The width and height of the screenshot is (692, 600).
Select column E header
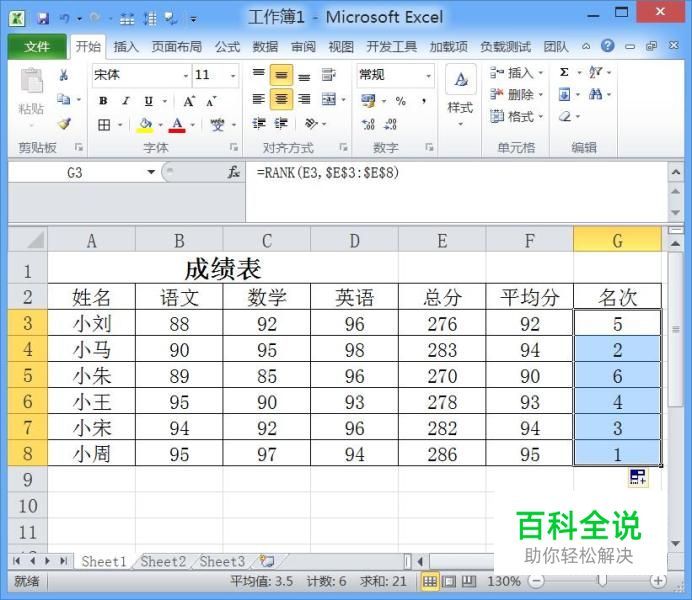click(x=442, y=240)
